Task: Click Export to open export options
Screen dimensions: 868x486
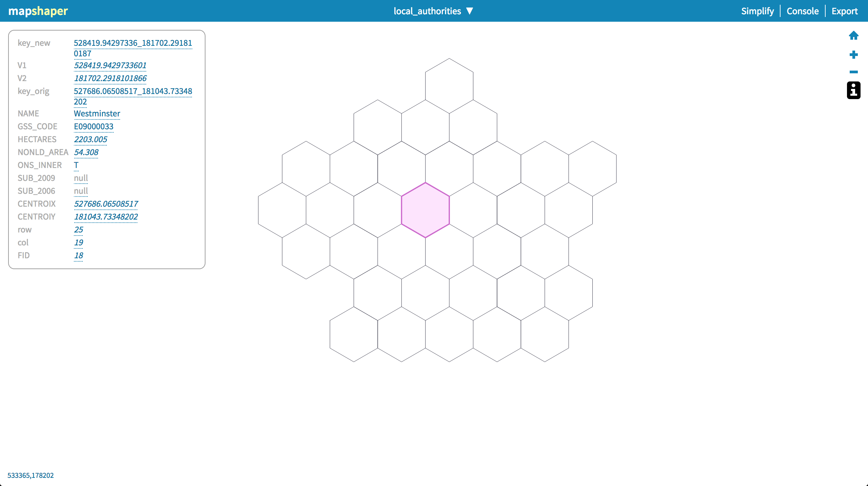Action: pyautogui.click(x=844, y=11)
